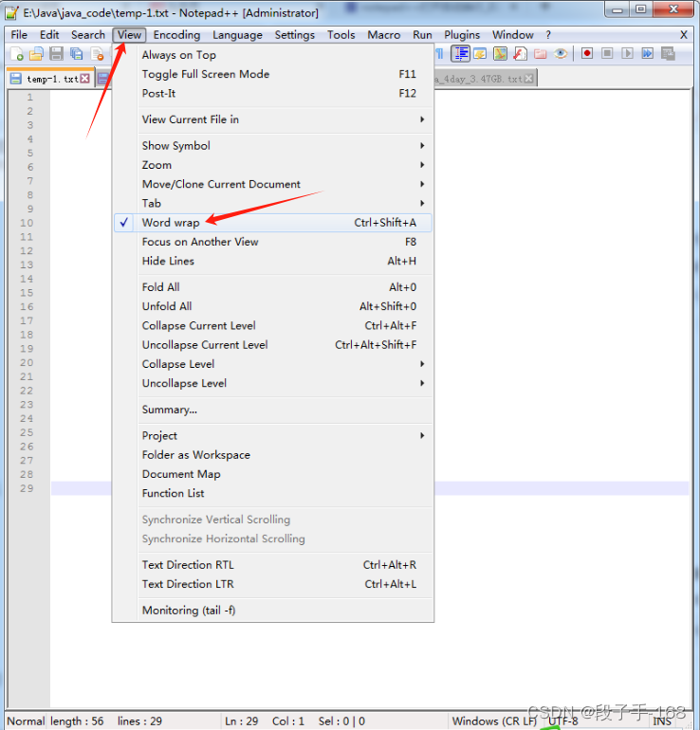Image resolution: width=700 pixels, height=730 pixels.
Task: Expand the Uncollapse Level submenu
Action: pyautogui.click(x=273, y=383)
